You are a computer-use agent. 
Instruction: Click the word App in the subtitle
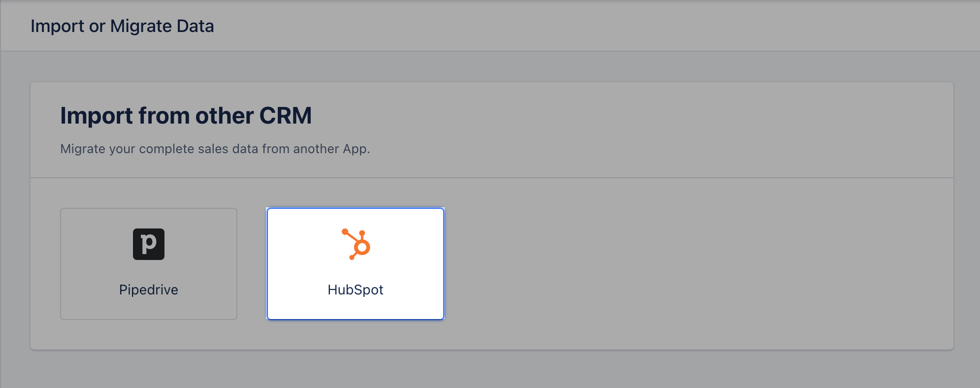point(356,149)
